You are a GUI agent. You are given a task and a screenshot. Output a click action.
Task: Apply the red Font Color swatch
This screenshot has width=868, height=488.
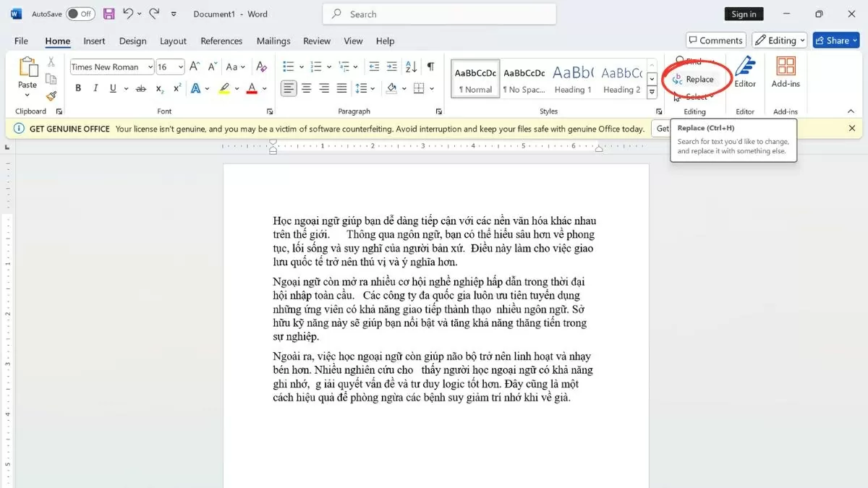(252, 88)
